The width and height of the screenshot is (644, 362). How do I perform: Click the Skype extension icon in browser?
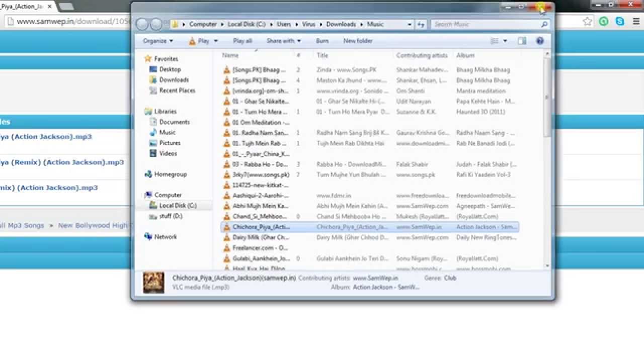coord(619,22)
